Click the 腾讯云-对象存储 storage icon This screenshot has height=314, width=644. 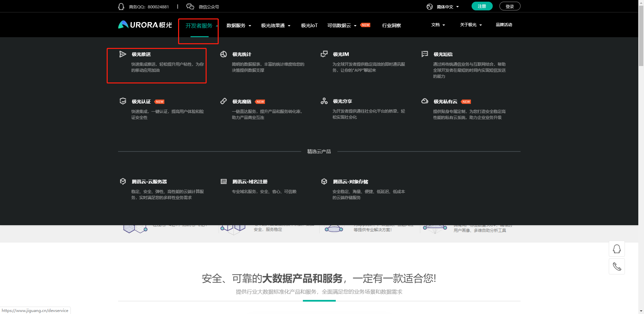[x=324, y=181]
